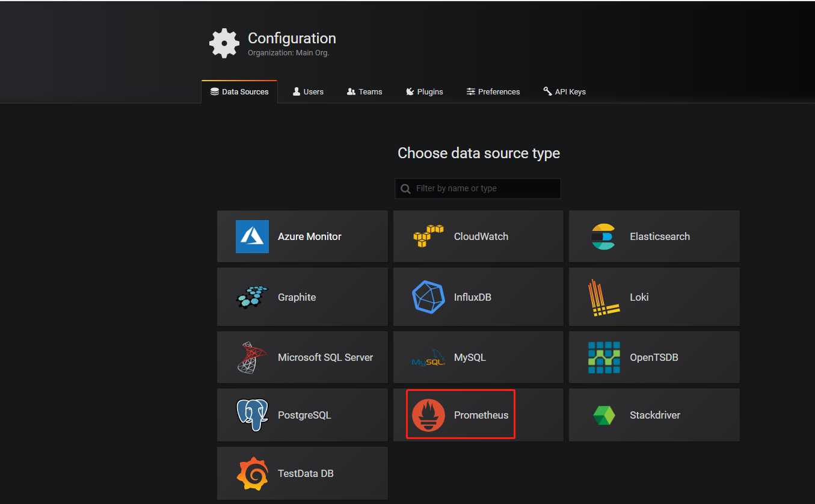Click the PostgreSQL elephant icon

(x=252, y=415)
